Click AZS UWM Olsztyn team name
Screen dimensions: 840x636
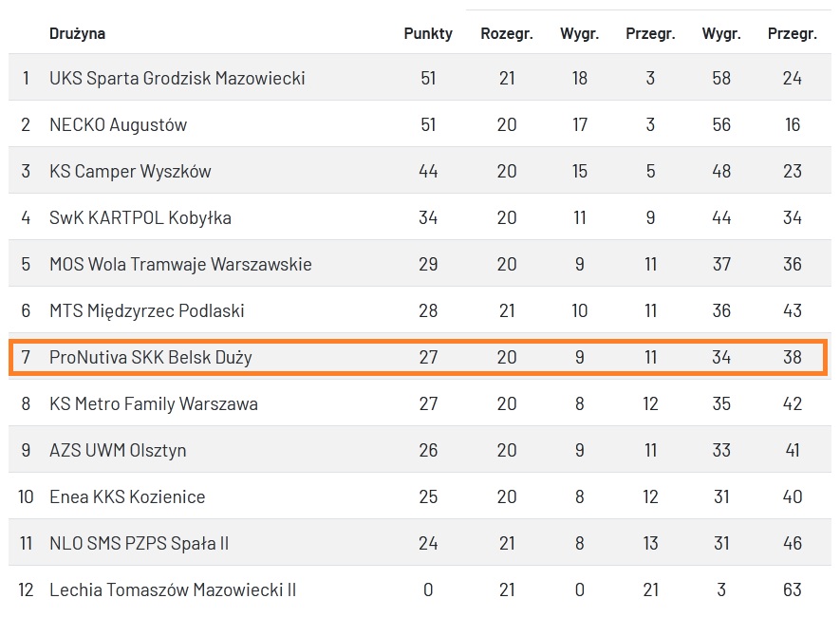pos(118,450)
